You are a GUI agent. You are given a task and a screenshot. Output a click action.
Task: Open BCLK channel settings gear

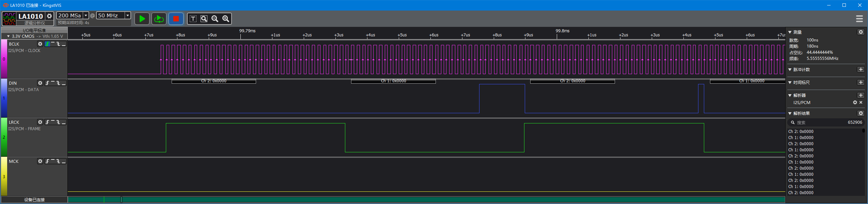(40, 44)
